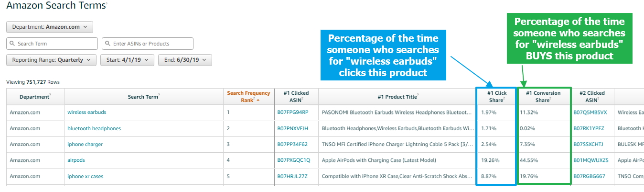Screen dimensions: 644x192
Task: Open the wireless earbuds search term
Action: tap(87, 113)
